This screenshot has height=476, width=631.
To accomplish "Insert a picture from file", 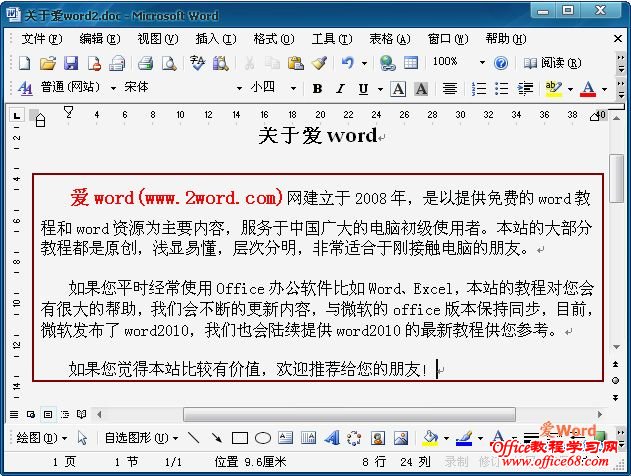I will coord(401,438).
